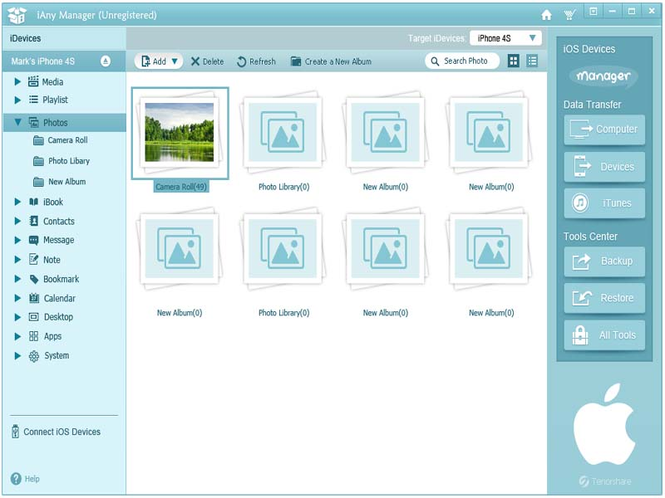Image resolution: width=665 pixels, height=498 pixels.
Task: Click the Camera Roll(49) label
Action: [x=181, y=187]
